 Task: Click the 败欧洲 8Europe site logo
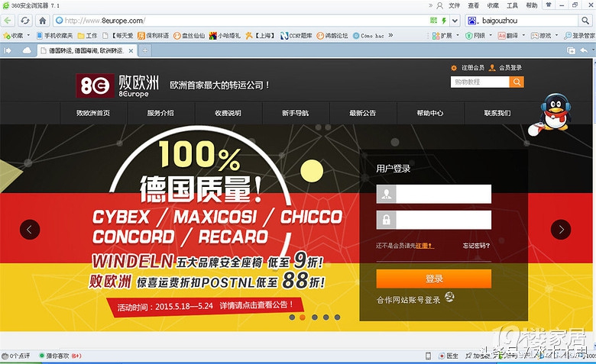117,85
